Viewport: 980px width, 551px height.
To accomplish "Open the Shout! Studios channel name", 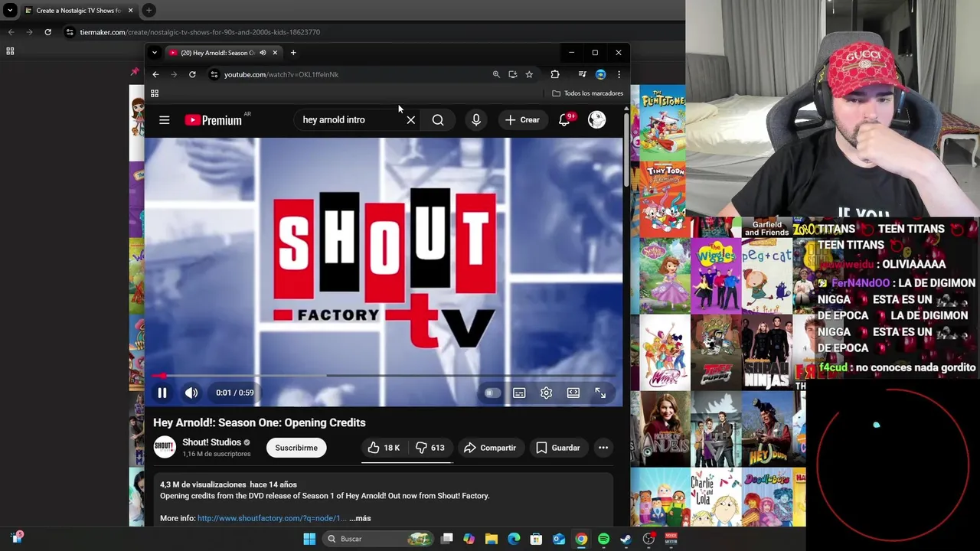I will pyautogui.click(x=211, y=442).
